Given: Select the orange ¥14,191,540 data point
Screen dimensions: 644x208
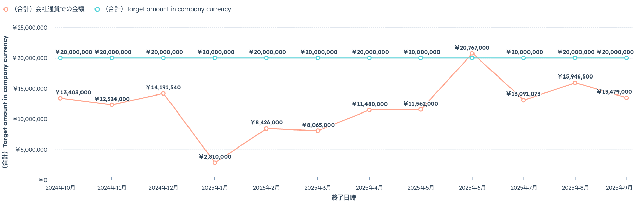Looking at the screenshot, I should (163, 93).
